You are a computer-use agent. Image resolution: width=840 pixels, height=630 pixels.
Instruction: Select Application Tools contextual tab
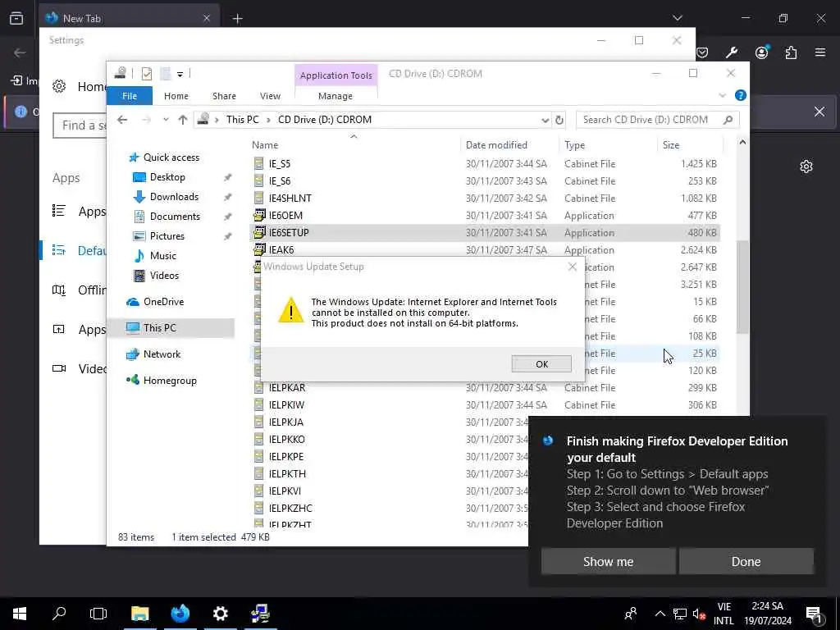[x=336, y=75]
